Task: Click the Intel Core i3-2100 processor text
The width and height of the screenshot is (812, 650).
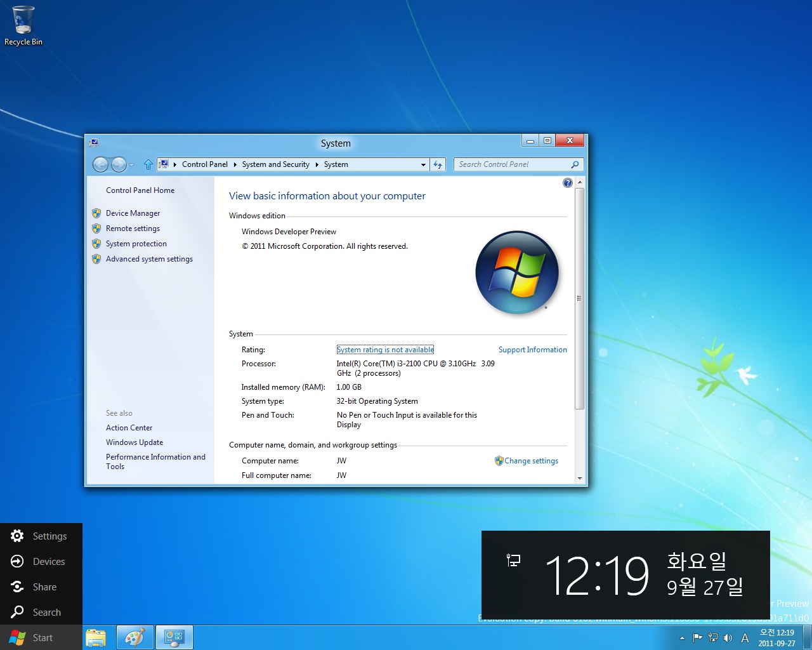Action: (416, 368)
